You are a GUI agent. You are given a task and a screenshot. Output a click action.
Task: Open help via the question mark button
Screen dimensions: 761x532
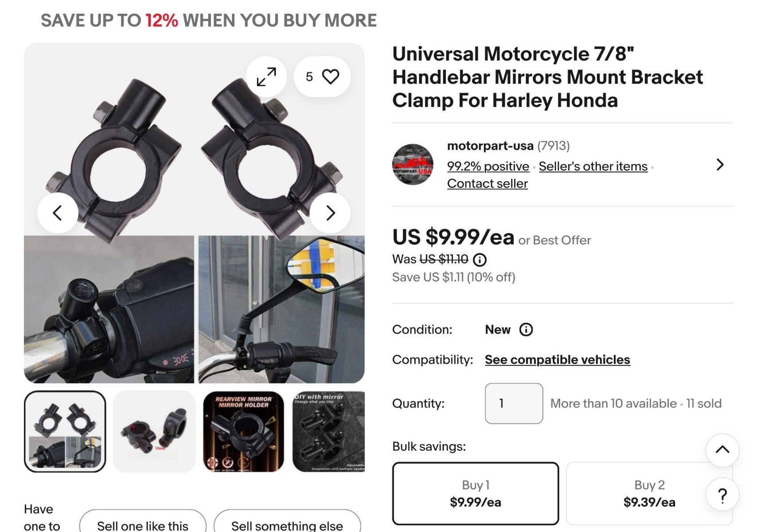click(722, 495)
